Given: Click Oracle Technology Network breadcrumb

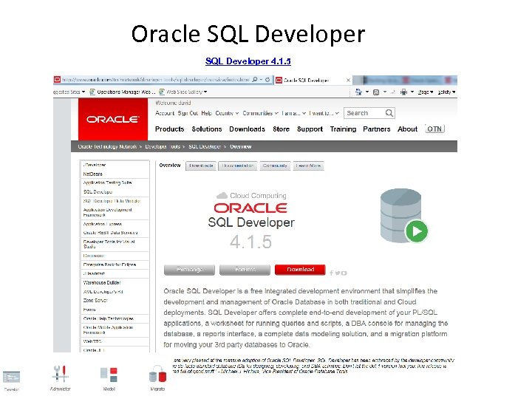Looking at the screenshot, I should pos(107,146).
